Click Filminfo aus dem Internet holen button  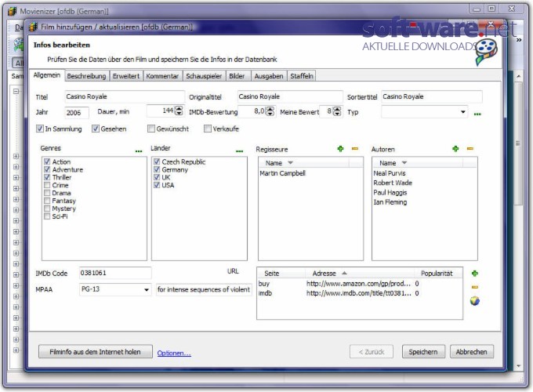[x=95, y=351]
